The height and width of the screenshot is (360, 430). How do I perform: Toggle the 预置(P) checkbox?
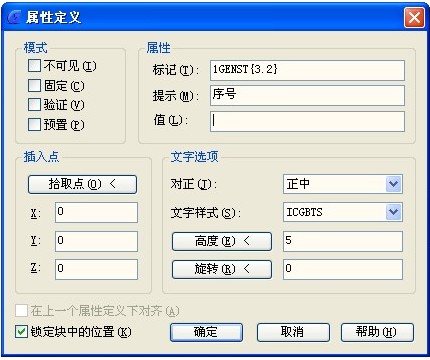tap(34, 125)
